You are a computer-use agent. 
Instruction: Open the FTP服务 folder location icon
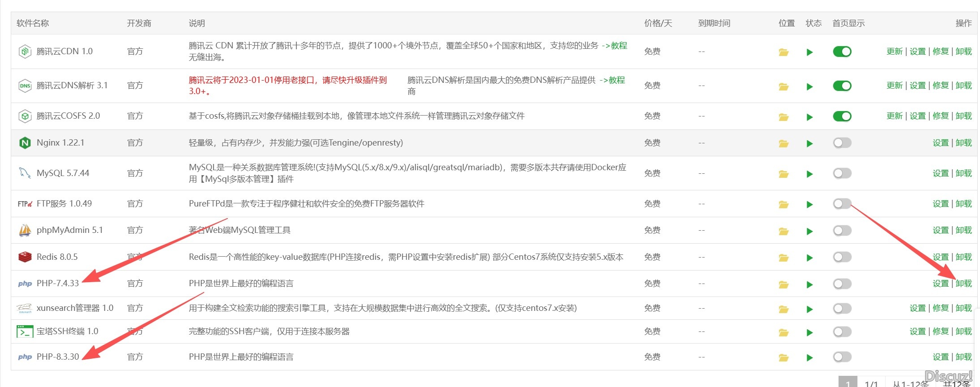click(783, 204)
